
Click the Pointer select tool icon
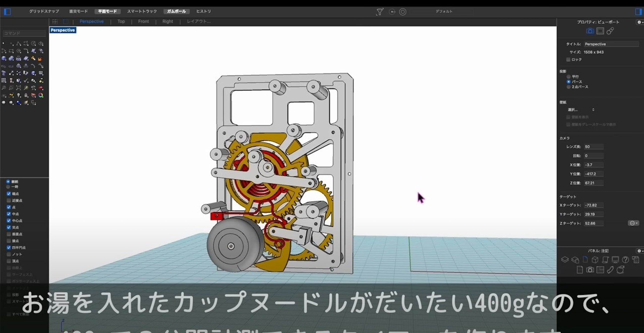click(4, 44)
